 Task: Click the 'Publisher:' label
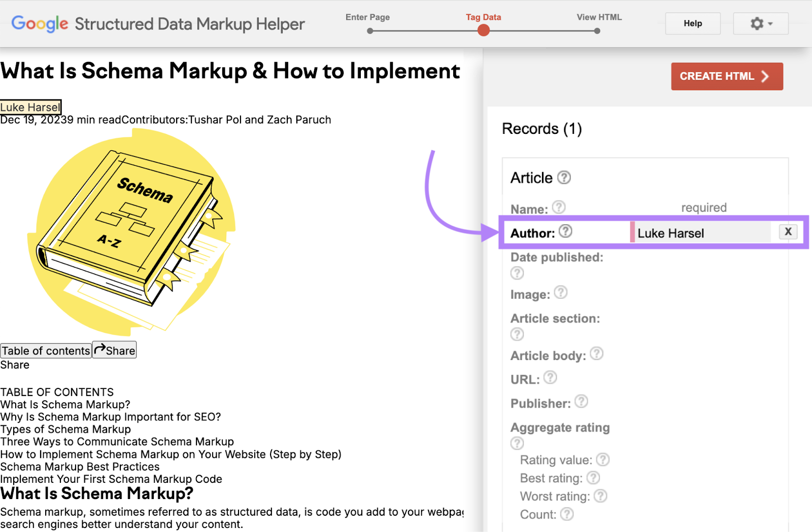point(540,404)
